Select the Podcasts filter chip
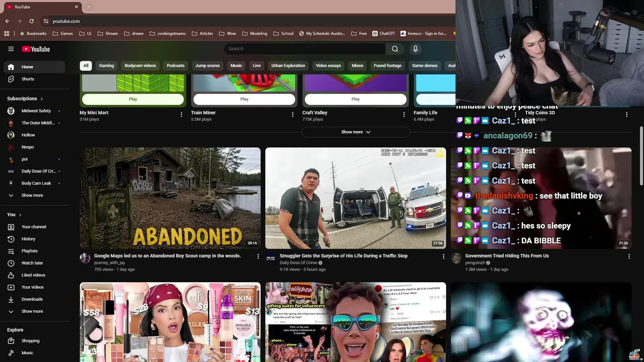 click(x=176, y=65)
